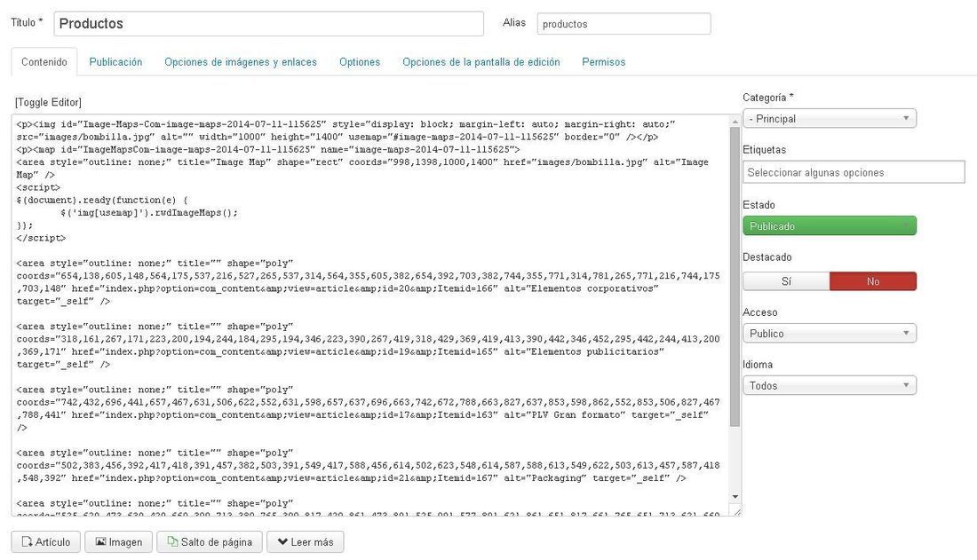Open the Idioma dropdown showing Todos
The width and height of the screenshot is (977, 560).
(830, 385)
